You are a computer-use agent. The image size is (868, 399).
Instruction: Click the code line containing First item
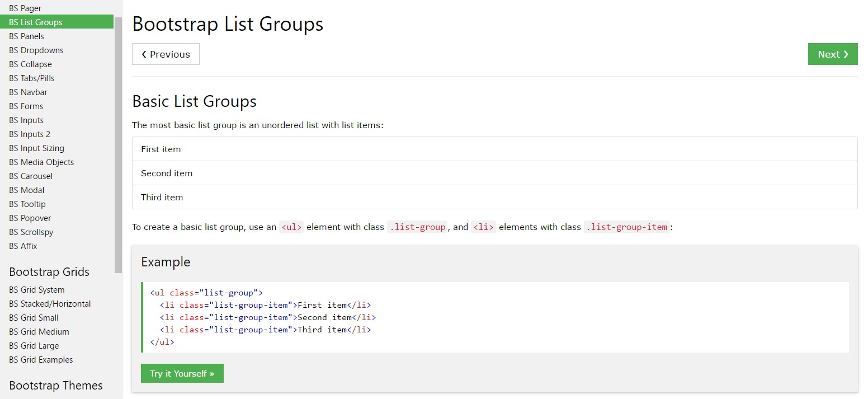coord(266,305)
